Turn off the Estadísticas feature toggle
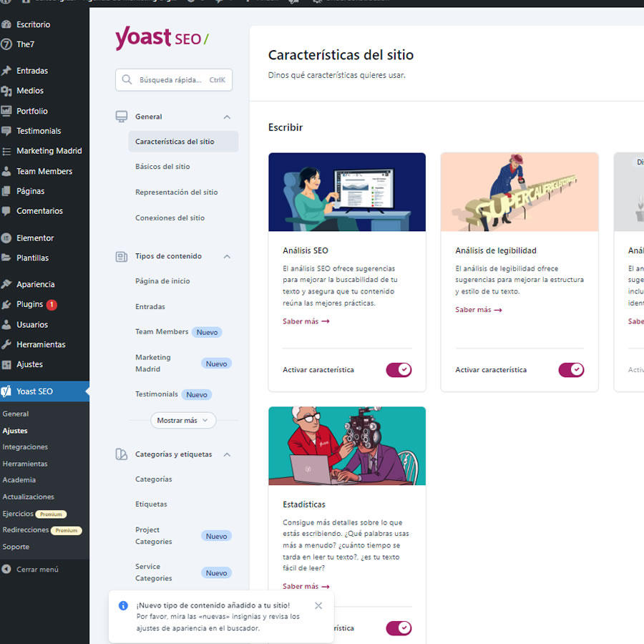The image size is (644, 644). 399,628
